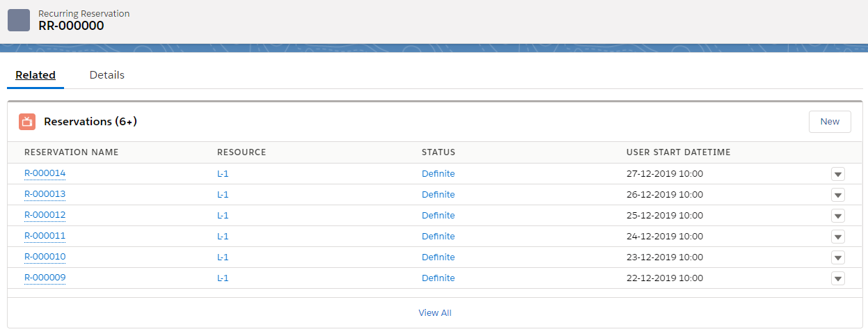Click the orange Reservations list icon
Image resolution: width=868 pixels, height=334 pixels.
27,122
